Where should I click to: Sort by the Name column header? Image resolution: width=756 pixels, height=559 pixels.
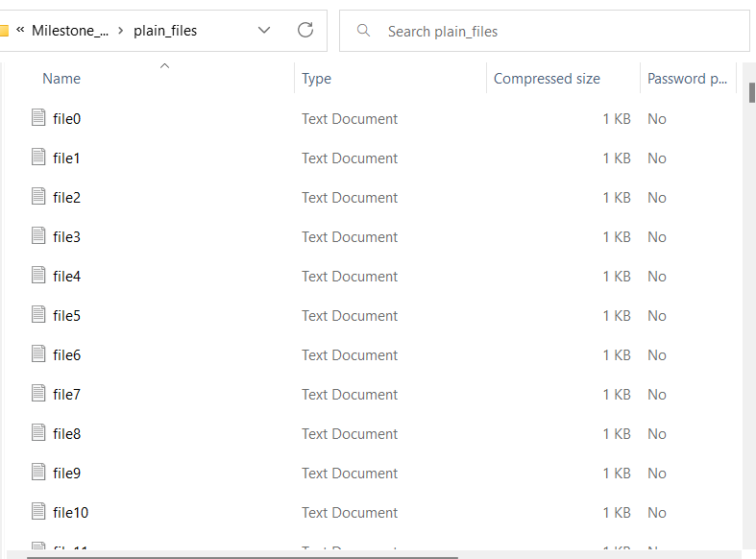[x=61, y=79]
